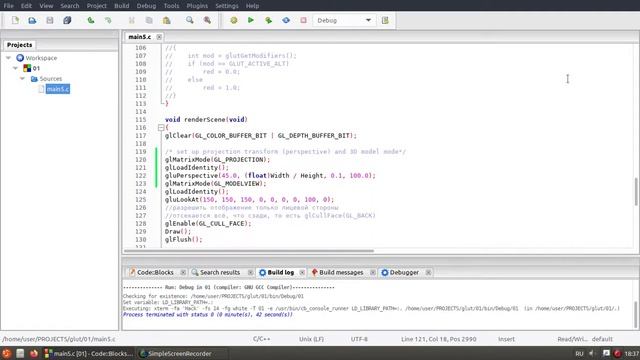
Task: Click the green Run arrow icon
Action: tap(251, 20)
